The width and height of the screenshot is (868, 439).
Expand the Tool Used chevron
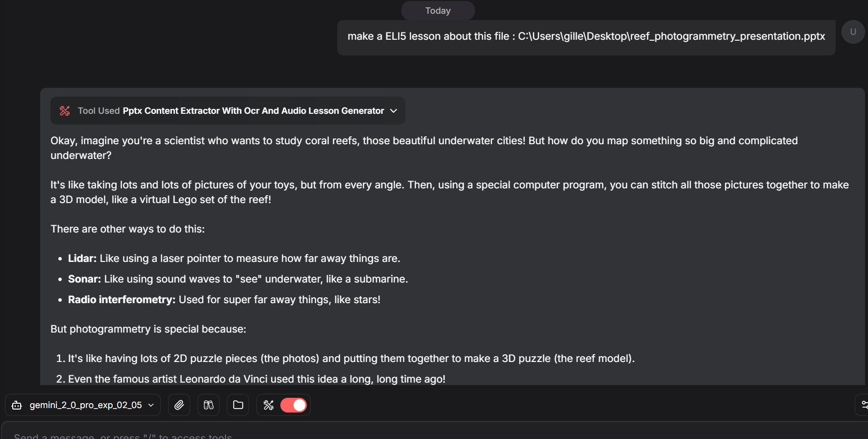pyautogui.click(x=393, y=111)
